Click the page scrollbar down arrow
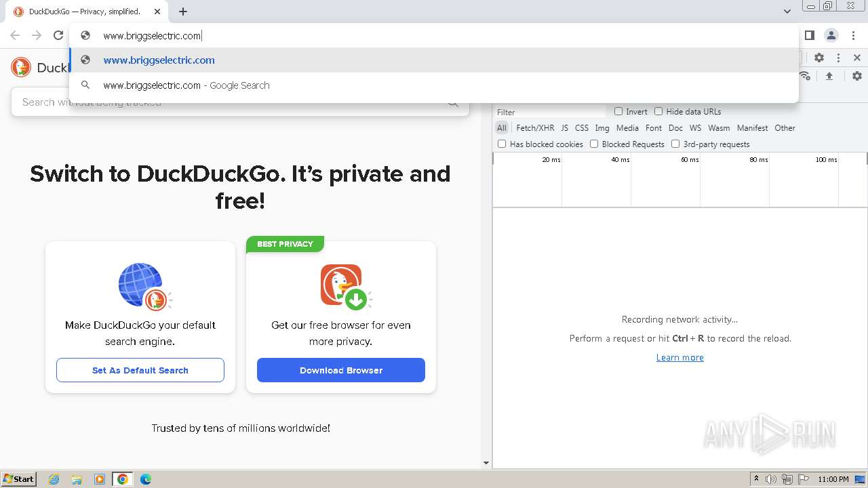 [x=486, y=464]
